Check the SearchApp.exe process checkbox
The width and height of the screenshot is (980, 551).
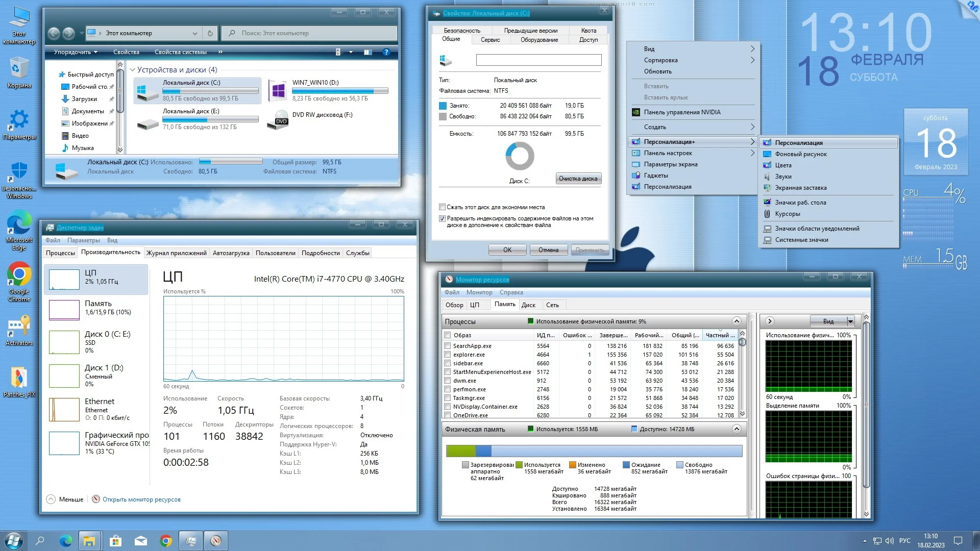tap(448, 346)
